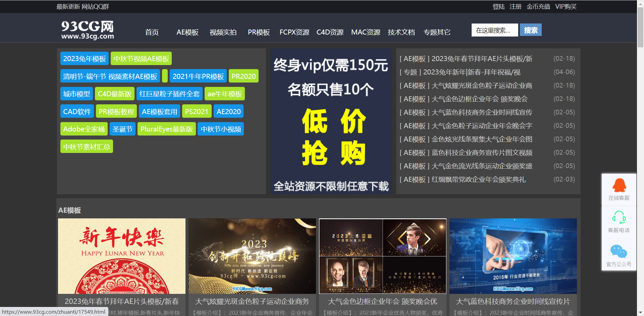Image resolution: width=644 pixels, height=316 pixels.
Task: Open 最新更新 link in top bar
Action: click(68, 7)
